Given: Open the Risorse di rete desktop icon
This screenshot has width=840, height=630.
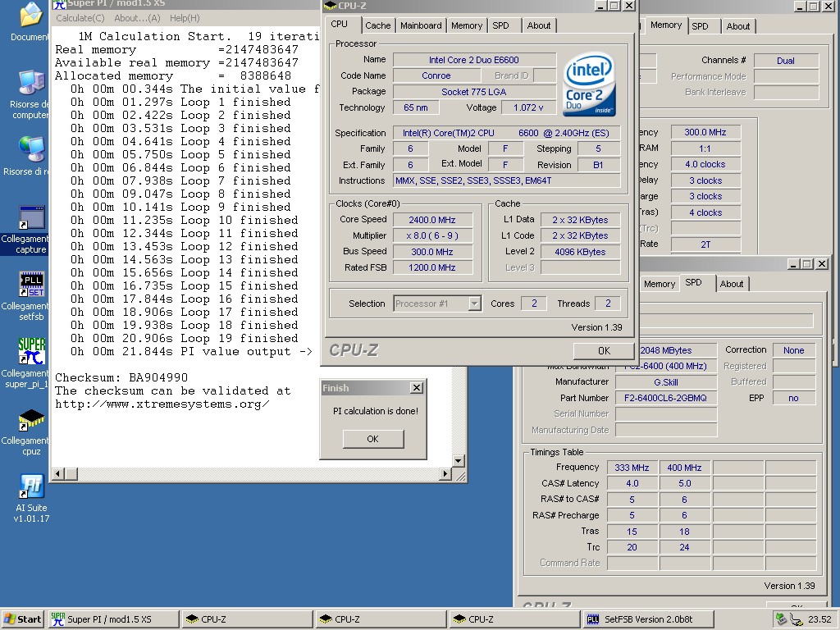Looking at the screenshot, I should [31, 149].
